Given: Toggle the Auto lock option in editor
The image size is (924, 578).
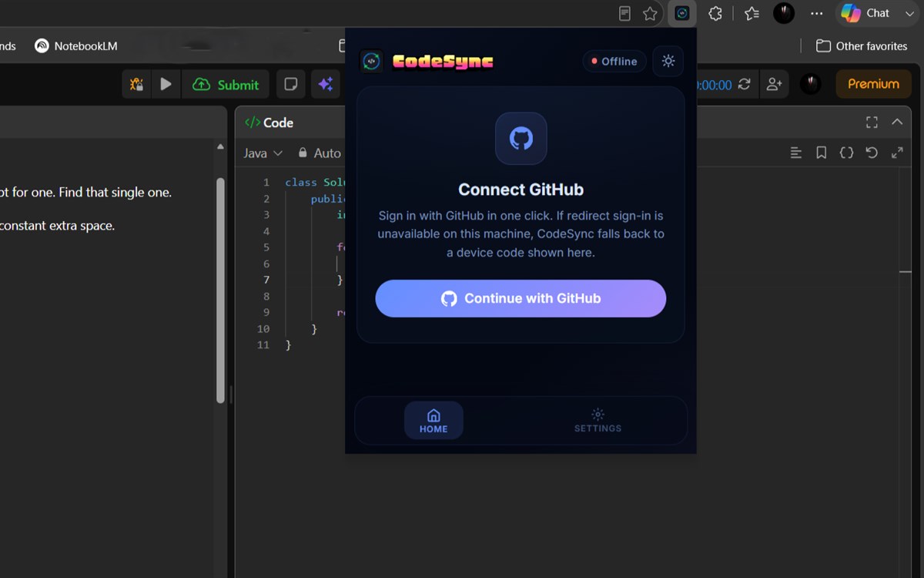Looking at the screenshot, I should 320,153.
